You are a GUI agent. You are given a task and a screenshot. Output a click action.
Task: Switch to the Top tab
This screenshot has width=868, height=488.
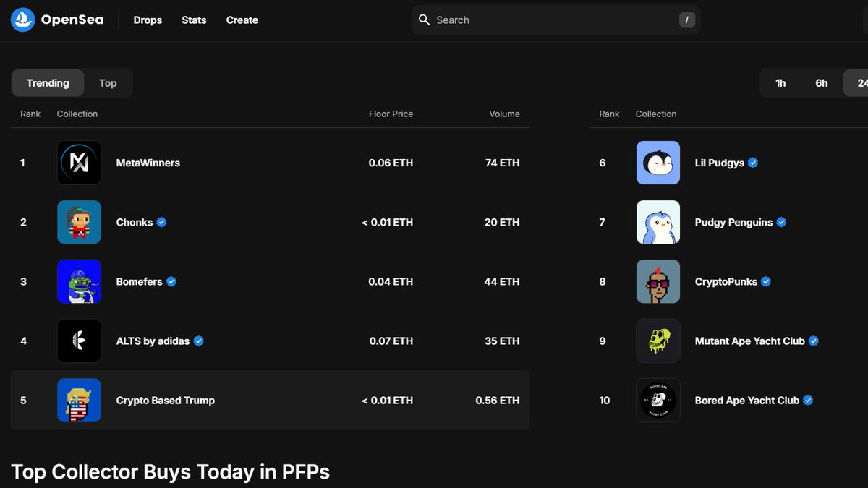click(108, 83)
